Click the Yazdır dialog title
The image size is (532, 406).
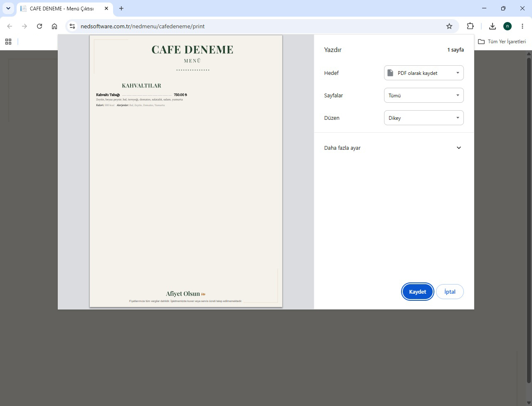tap(333, 50)
